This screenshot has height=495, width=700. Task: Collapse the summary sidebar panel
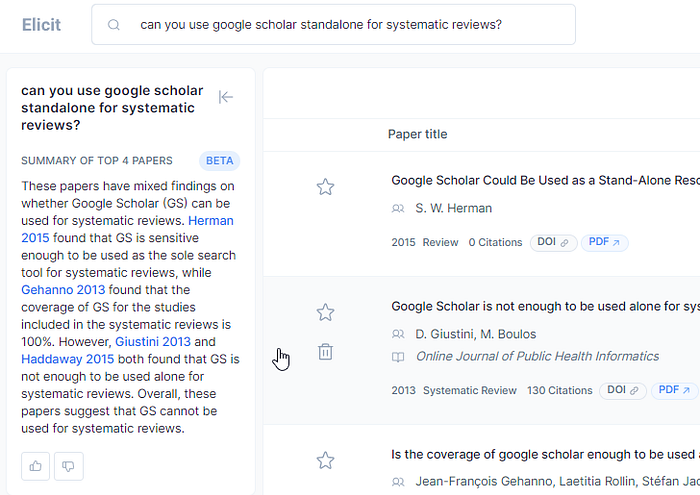click(x=226, y=97)
